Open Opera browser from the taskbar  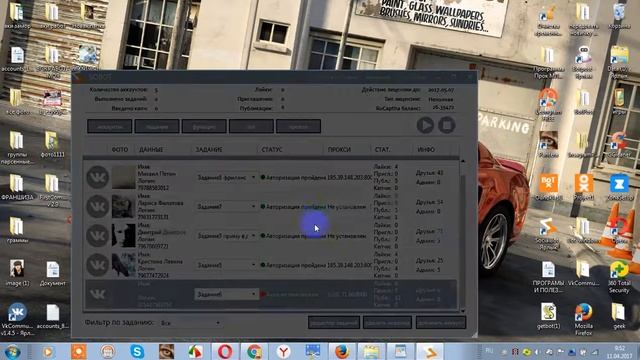coord(225,351)
